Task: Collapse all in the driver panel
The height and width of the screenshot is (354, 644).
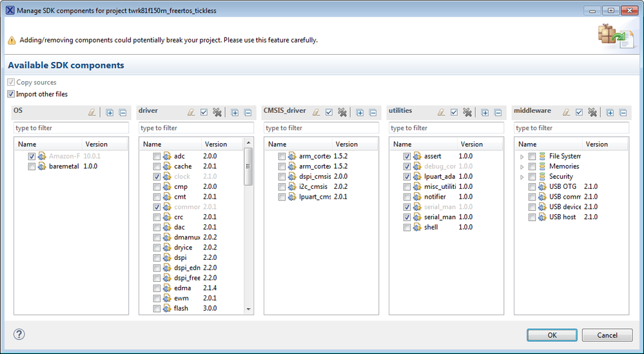Action: [x=248, y=112]
